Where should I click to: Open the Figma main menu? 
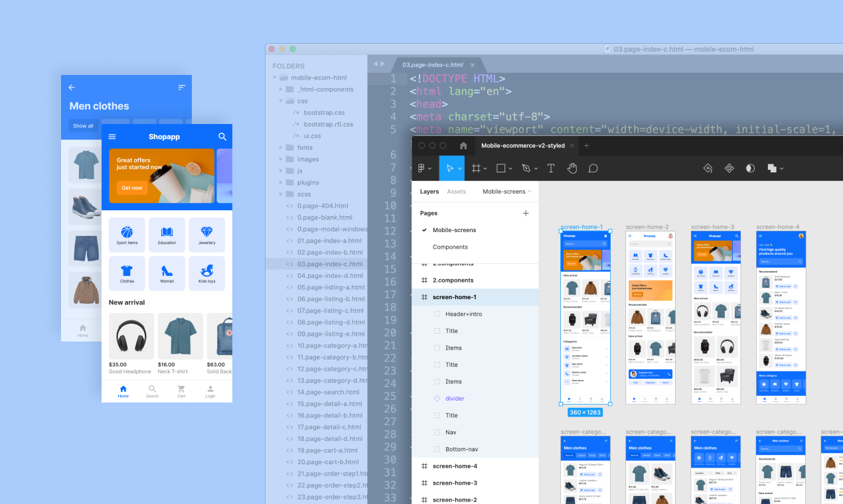[423, 168]
